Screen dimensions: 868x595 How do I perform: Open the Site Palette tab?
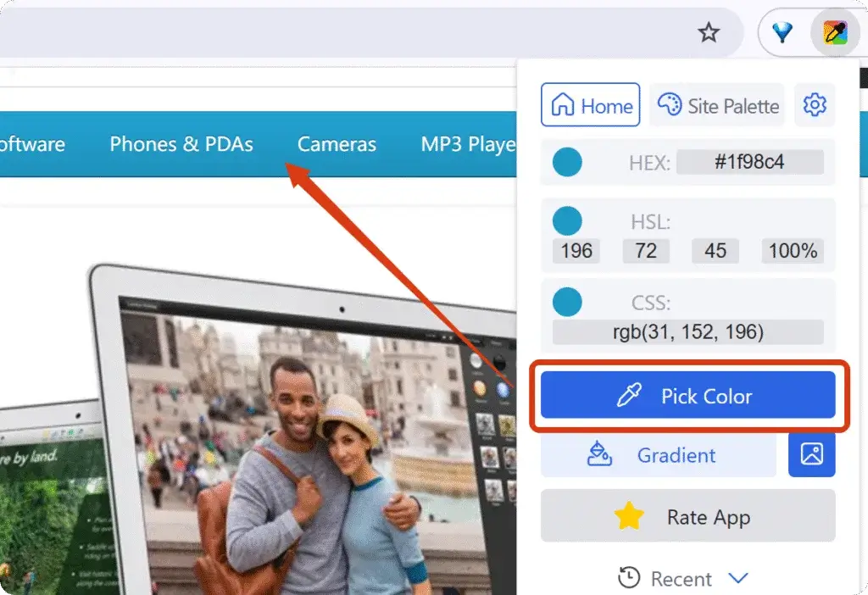717,105
